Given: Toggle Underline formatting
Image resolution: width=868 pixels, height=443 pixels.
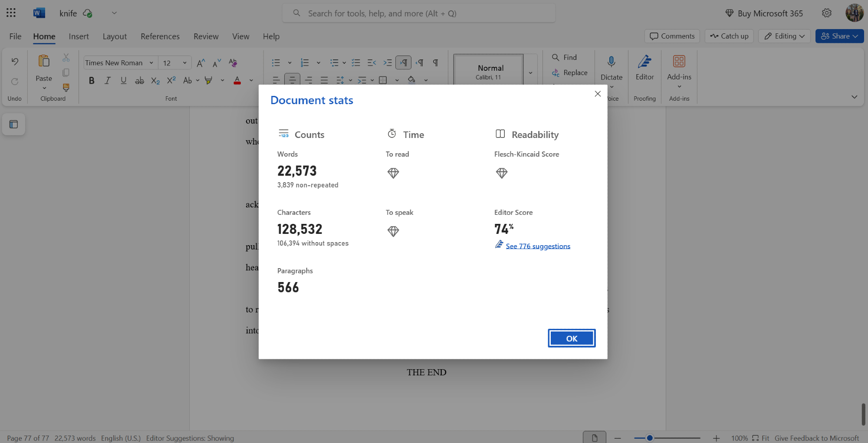Looking at the screenshot, I should [x=124, y=80].
